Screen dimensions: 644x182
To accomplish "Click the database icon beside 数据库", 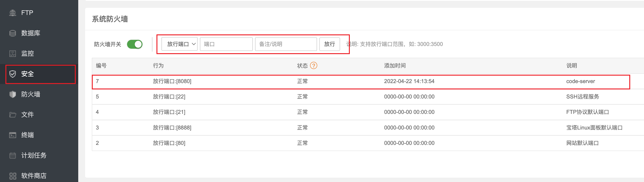I will point(12,33).
